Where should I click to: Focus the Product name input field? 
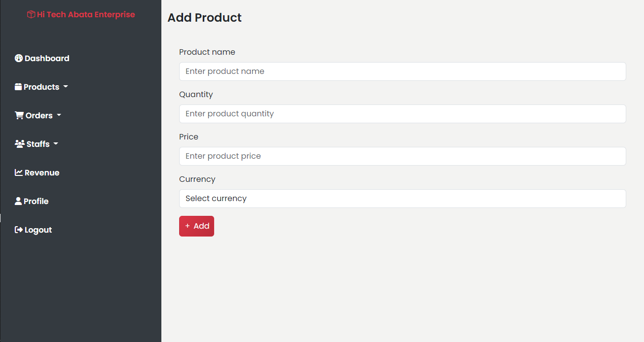click(402, 71)
